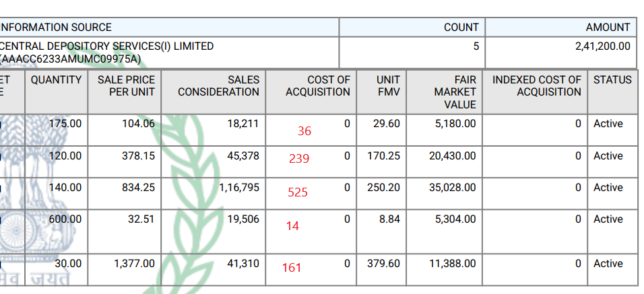The width and height of the screenshot is (644, 294).
Task: Click the UNIT FMV column header
Action: click(x=387, y=85)
